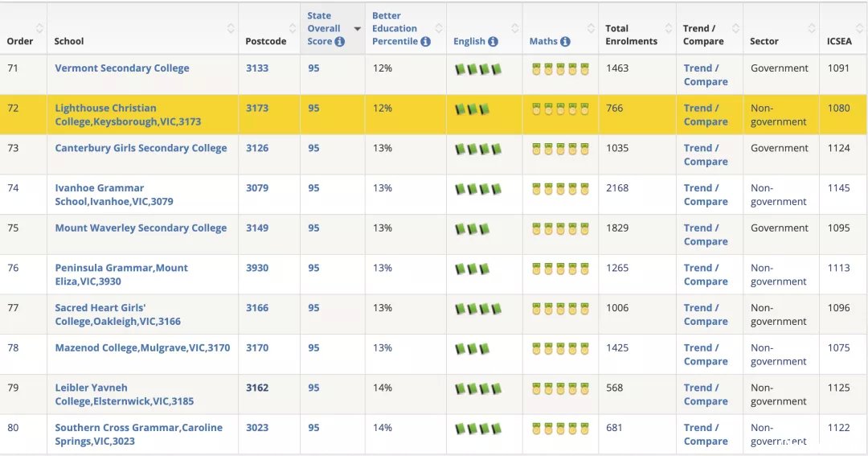This screenshot has width=868, height=456.
Task: Click Maths medal icons for Mazenod College row
Action: coord(560,349)
